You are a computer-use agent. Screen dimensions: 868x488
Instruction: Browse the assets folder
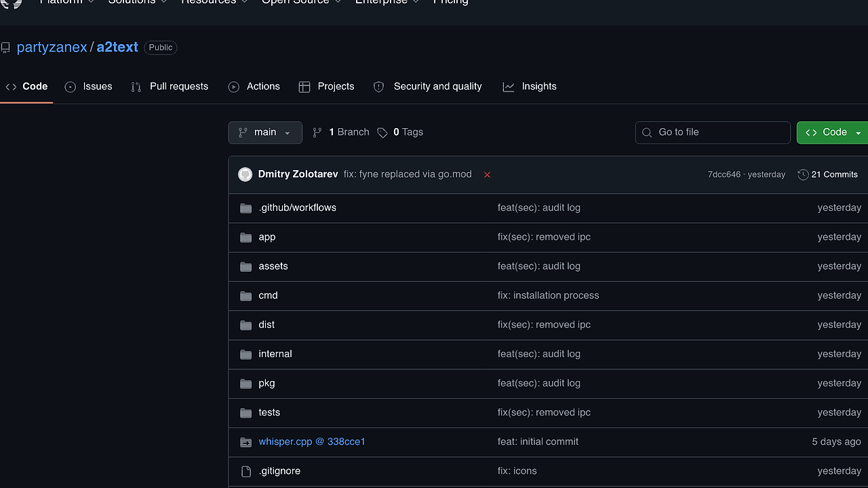pos(273,266)
